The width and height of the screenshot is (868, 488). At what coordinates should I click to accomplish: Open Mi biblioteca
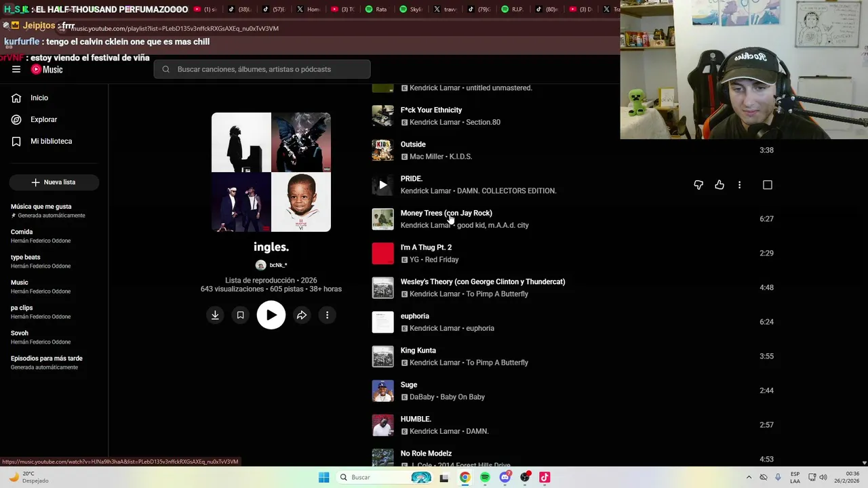pyautogui.click(x=51, y=141)
